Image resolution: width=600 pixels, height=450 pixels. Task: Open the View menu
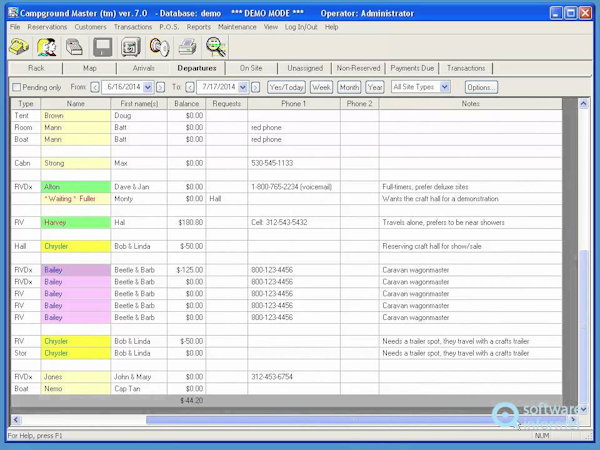pyautogui.click(x=271, y=27)
